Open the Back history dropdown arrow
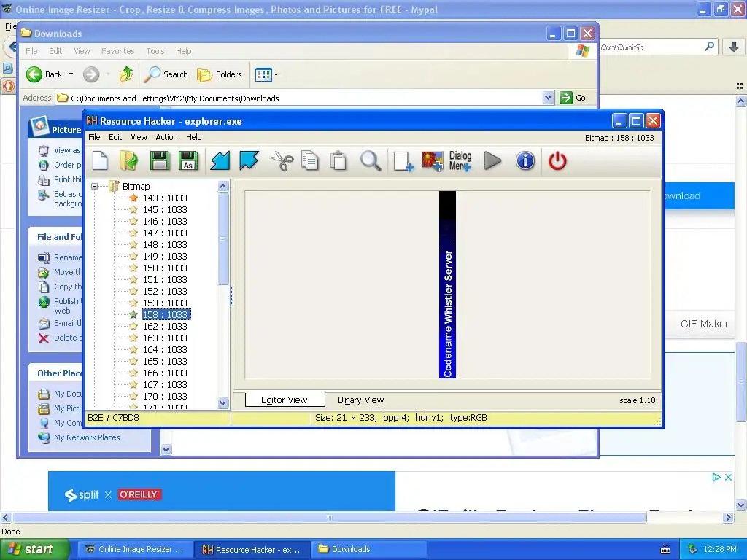The image size is (747, 560). pos(71,74)
